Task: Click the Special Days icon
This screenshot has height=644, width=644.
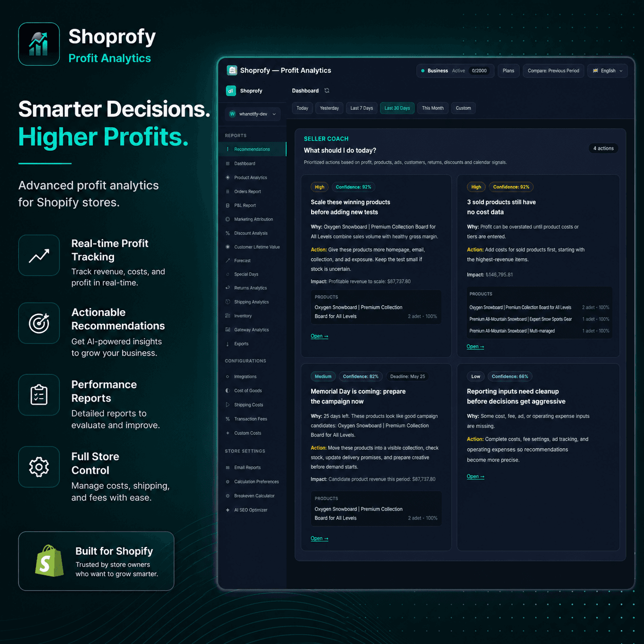Action: pyautogui.click(x=228, y=274)
